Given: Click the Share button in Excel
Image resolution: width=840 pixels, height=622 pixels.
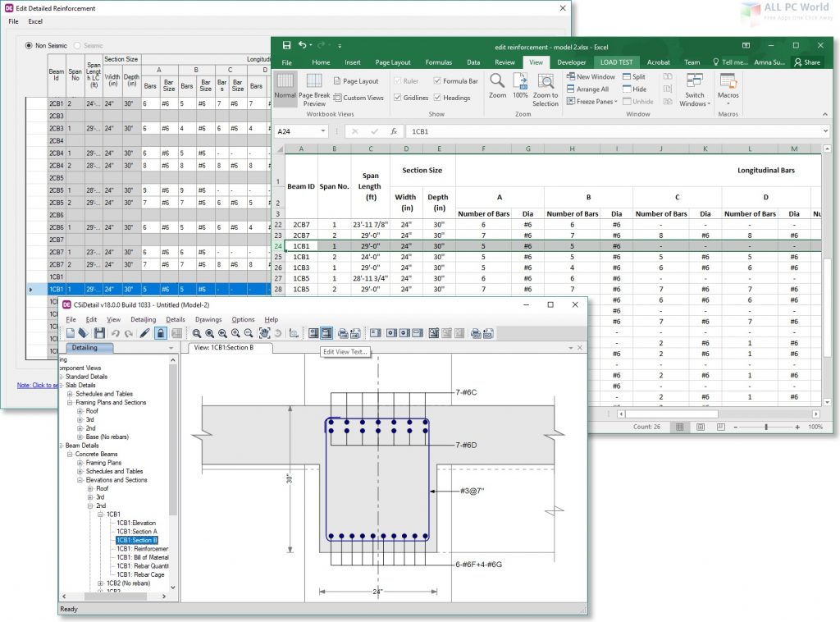Looking at the screenshot, I should click(x=807, y=62).
